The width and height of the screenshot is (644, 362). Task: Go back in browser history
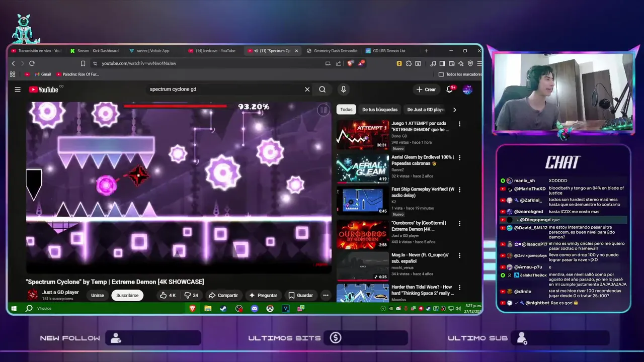[14, 63]
